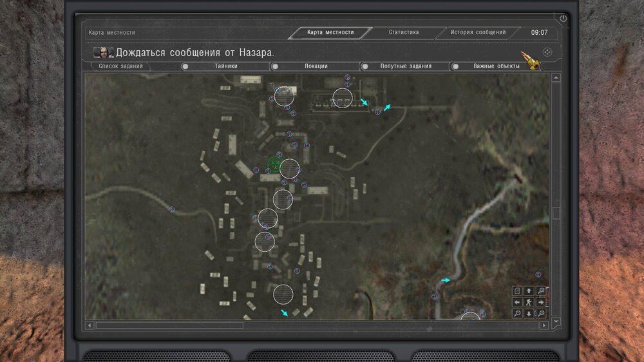Click the cyan arrow pointing right near the river
Screen dimensions: 644x362
tap(445, 280)
